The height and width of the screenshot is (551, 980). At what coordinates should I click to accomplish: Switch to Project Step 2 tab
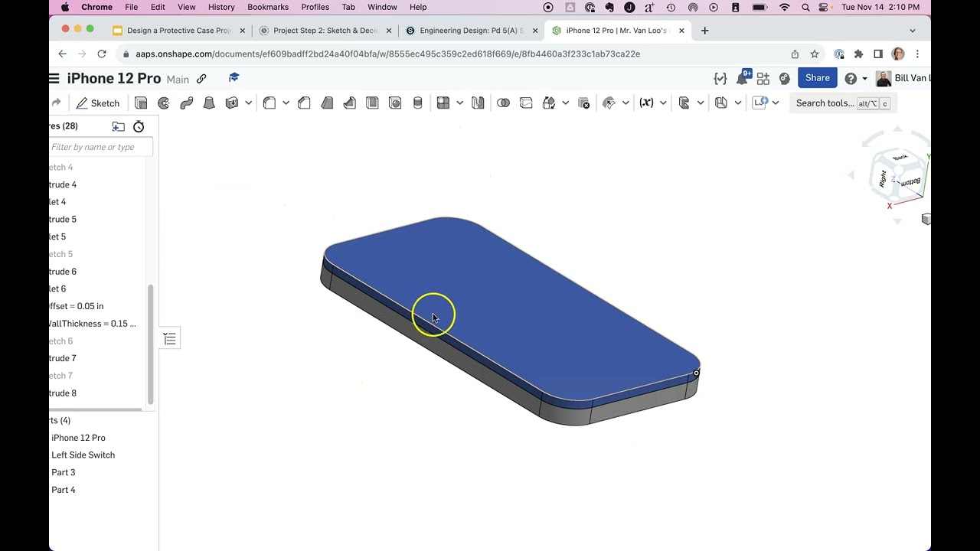click(325, 31)
